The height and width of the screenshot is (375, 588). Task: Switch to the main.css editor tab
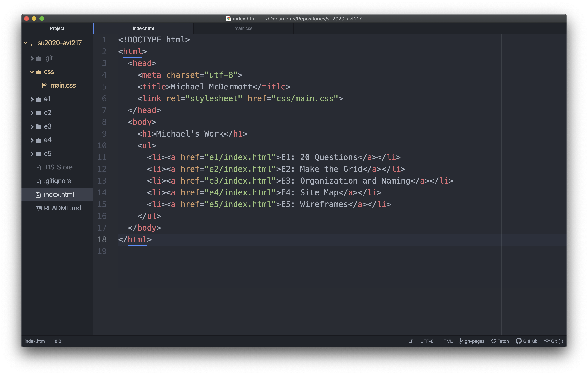(243, 28)
